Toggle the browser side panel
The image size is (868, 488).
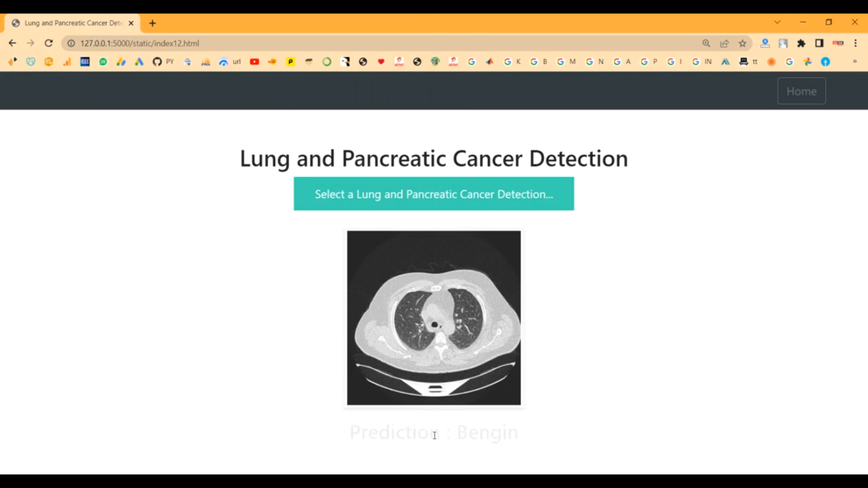click(x=819, y=43)
